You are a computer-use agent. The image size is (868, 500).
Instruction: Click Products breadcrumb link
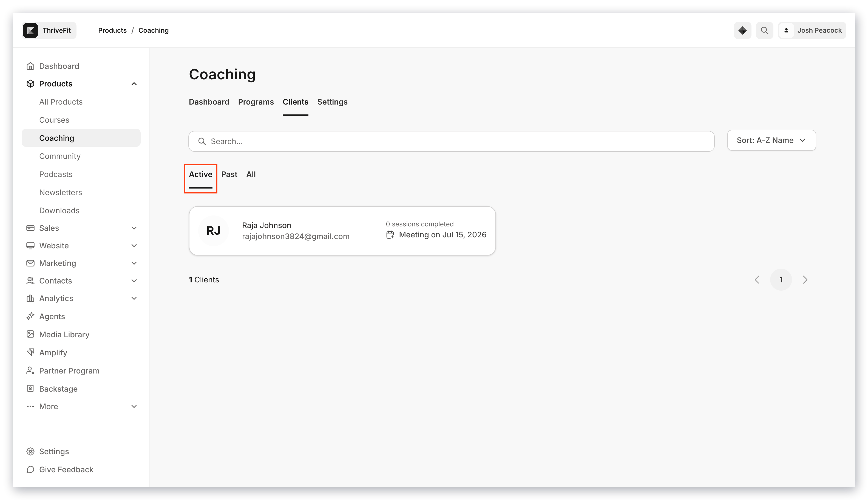coord(112,30)
